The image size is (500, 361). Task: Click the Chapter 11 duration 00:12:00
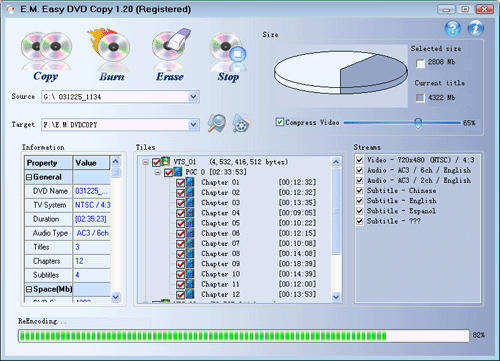click(x=297, y=284)
